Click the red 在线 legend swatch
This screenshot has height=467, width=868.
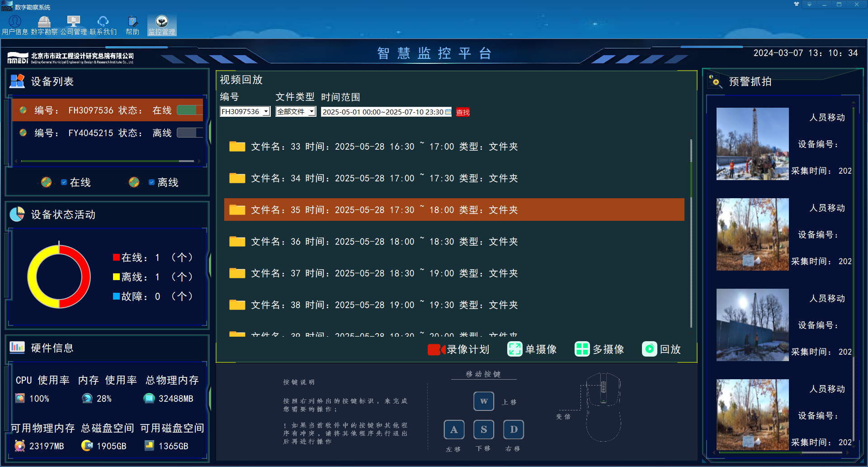click(116, 257)
